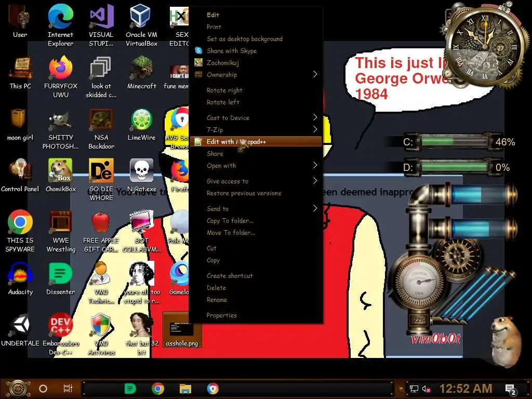Open Task View on the taskbar
Image resolution: width=532 pixels, height=399 pixels.
(x=68, y=389)
